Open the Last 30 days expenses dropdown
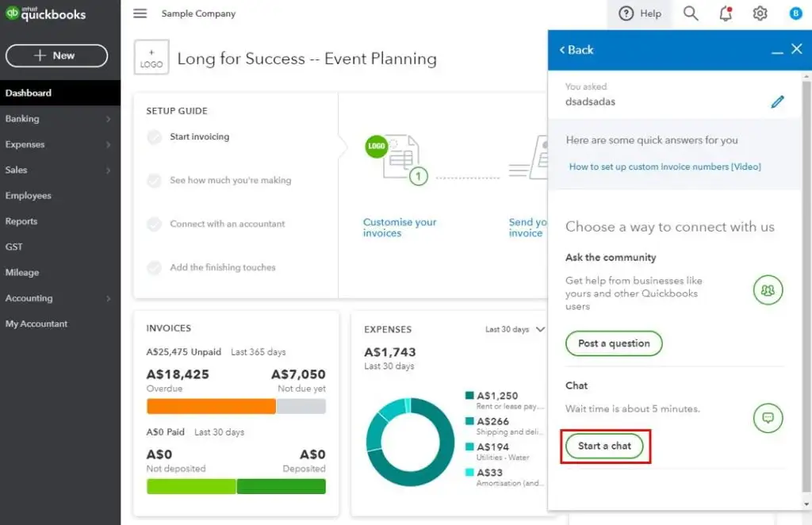 click(515, 329)
